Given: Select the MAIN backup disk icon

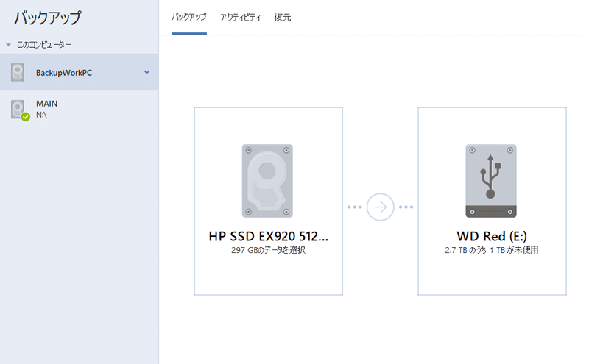Looking at the screenshot, I should [18, 109].
